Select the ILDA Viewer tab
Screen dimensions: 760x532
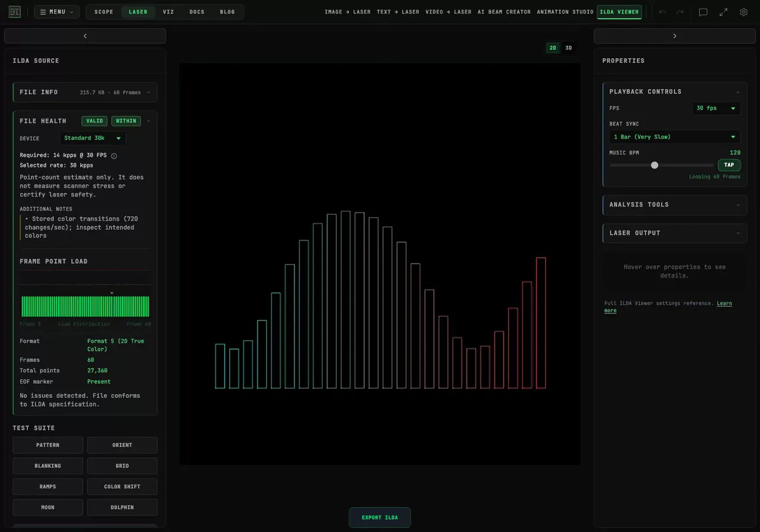[x=619, y=12]
